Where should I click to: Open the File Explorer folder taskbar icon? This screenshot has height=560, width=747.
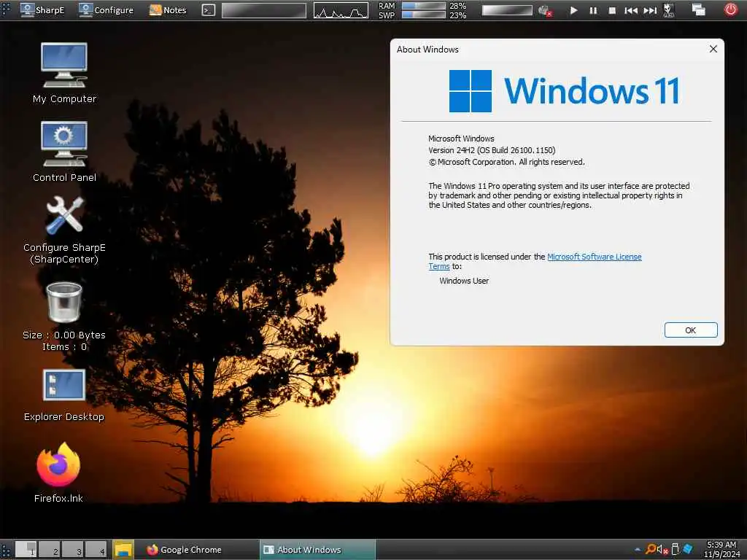click(123, 550)
